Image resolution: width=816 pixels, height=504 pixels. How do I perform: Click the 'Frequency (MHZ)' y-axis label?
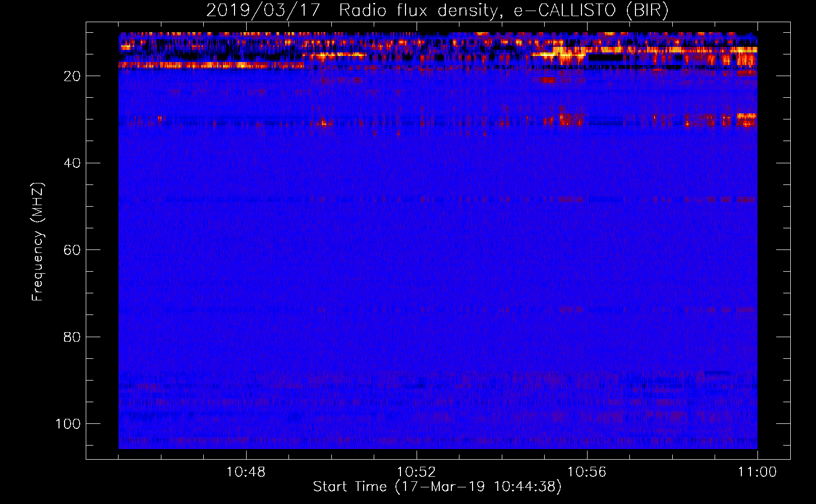coord(38,241)
